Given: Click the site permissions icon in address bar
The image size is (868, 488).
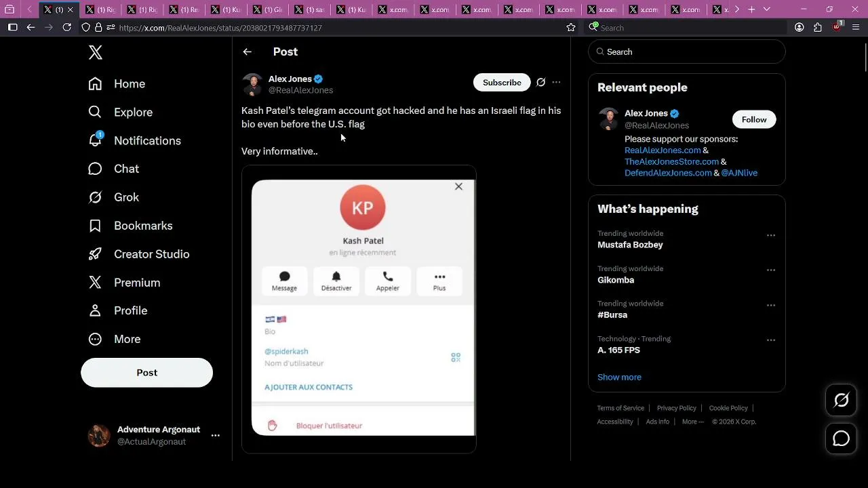Looking at the screenshot, I should click(x=111, y=28).
